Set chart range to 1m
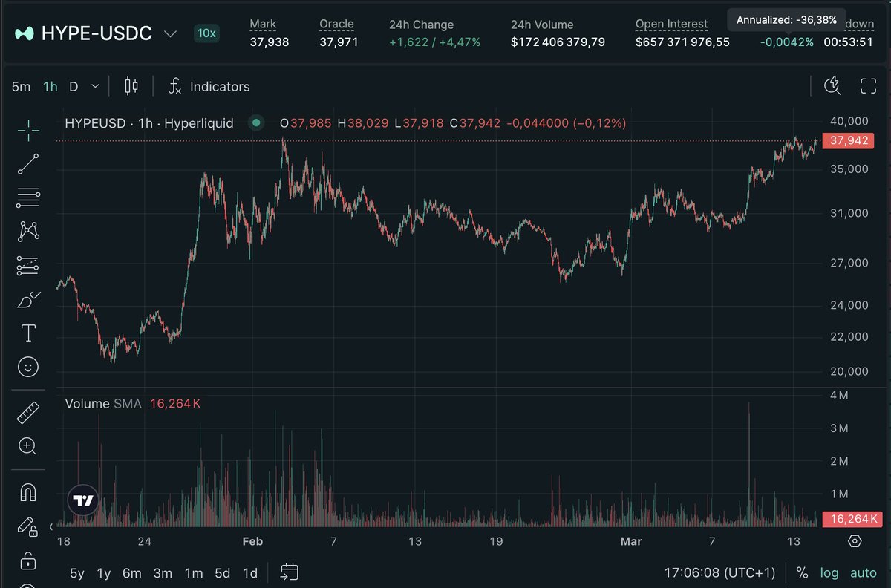Viewport: 891px width, 588px height. pyautogui.click(x=194, y=572)
